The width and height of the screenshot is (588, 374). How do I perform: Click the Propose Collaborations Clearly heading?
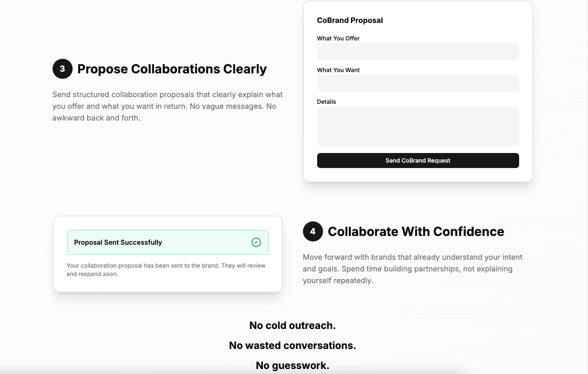coord(172,69)
